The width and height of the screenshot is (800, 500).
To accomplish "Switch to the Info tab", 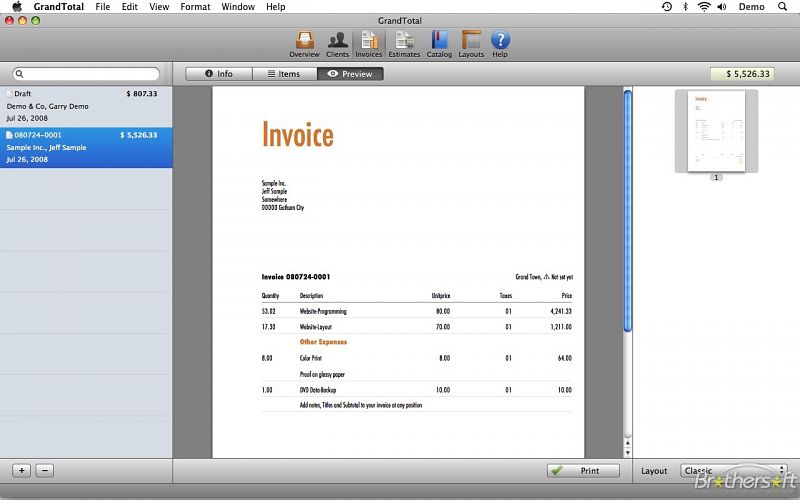I will [x=218, y=74].
